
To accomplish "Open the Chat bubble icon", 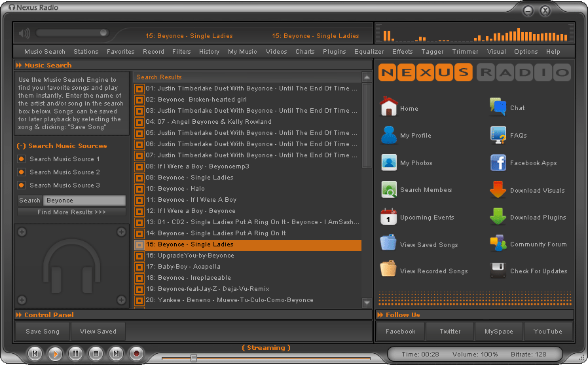I will click(498, 107).
